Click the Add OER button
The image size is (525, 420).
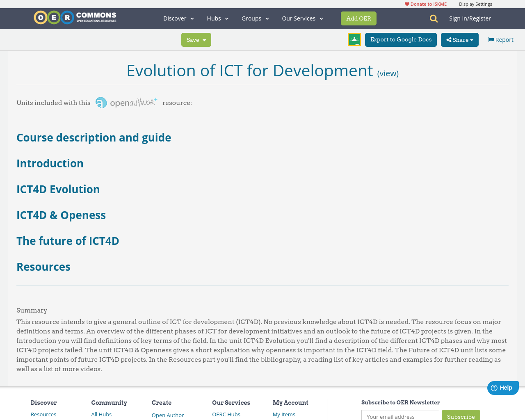[358, 18]
